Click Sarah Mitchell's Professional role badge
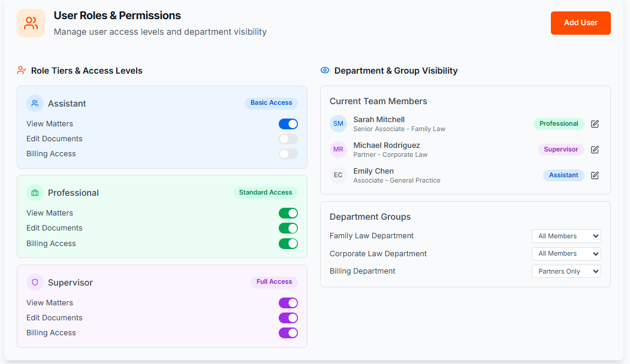The width and height of the screenshot is (630, 364). (x=559, y=124)
